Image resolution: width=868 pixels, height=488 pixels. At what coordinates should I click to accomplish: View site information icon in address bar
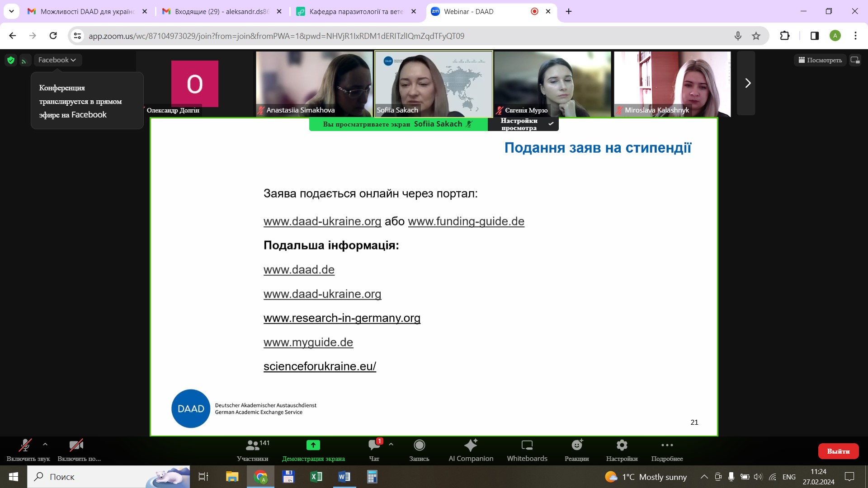[x=77, y=36]
